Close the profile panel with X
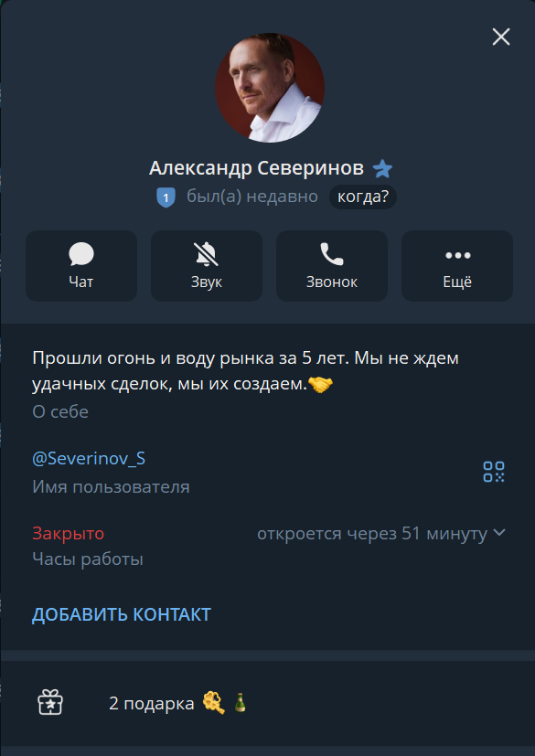535x756 pixels. coord(501,37)
